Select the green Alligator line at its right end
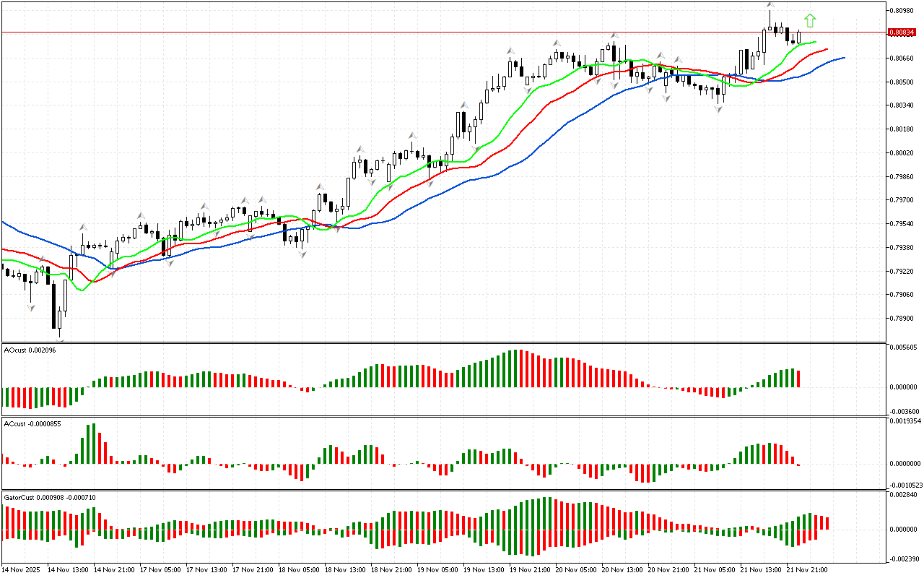This screenshot has width=924, height=578. pos(814,42)
